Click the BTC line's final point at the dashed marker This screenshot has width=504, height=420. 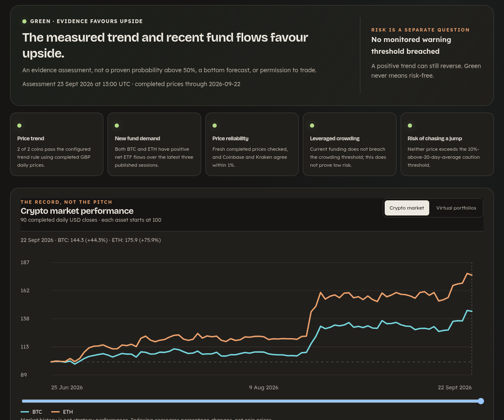pos(472,311)
